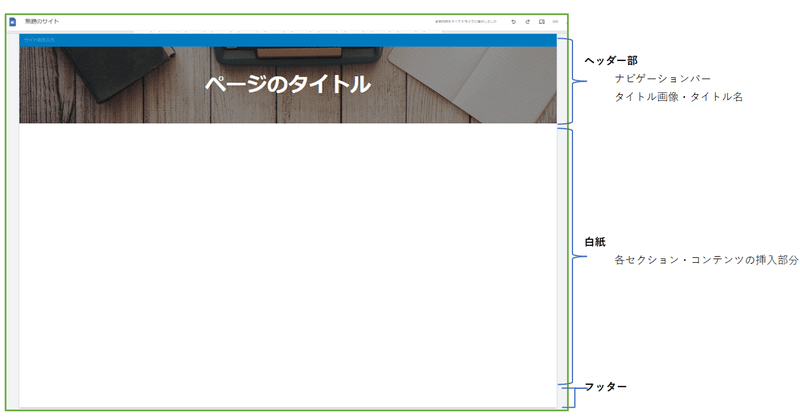800x418 pixels.
Task: Click the Google Sites logo icon
Action: point(13,21)
